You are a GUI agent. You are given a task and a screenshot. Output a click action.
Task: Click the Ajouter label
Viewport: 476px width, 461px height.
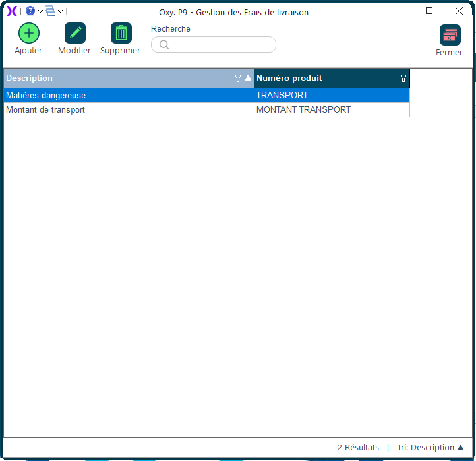28,51
